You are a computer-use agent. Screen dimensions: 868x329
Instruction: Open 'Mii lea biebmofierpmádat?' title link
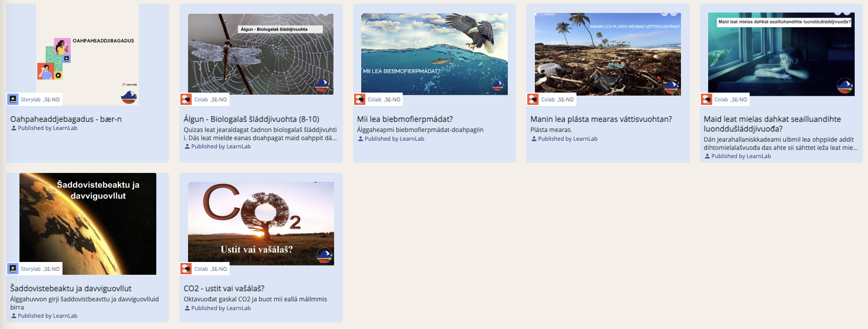[x=405, y=119]
